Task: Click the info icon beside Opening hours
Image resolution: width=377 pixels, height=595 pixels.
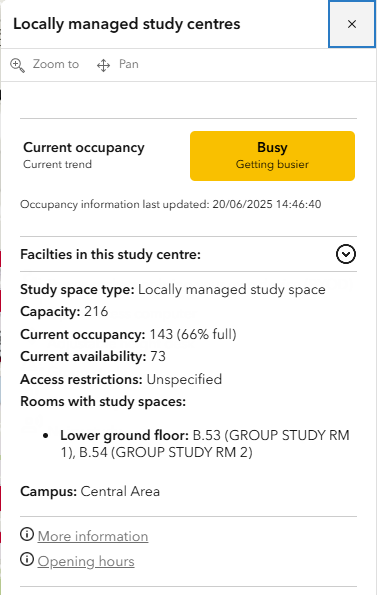Action: pyautogui.click(x=27, y=559)
